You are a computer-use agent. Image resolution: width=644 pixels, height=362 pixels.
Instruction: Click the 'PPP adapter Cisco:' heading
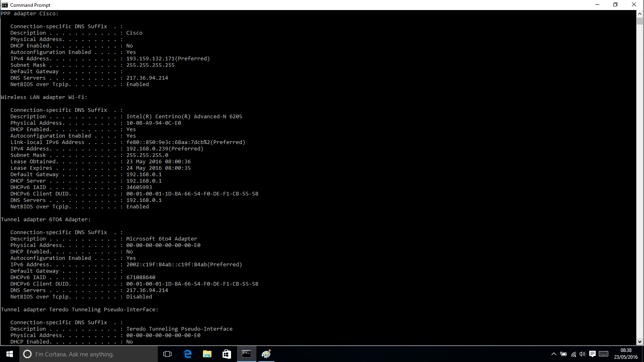click(30, 14)
